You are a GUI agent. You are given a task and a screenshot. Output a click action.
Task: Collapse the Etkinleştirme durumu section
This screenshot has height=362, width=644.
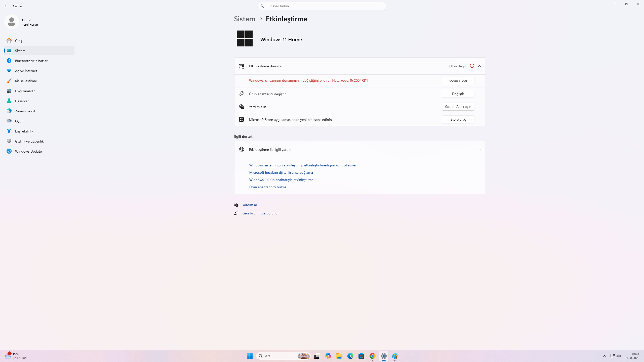tap(479, 66)
